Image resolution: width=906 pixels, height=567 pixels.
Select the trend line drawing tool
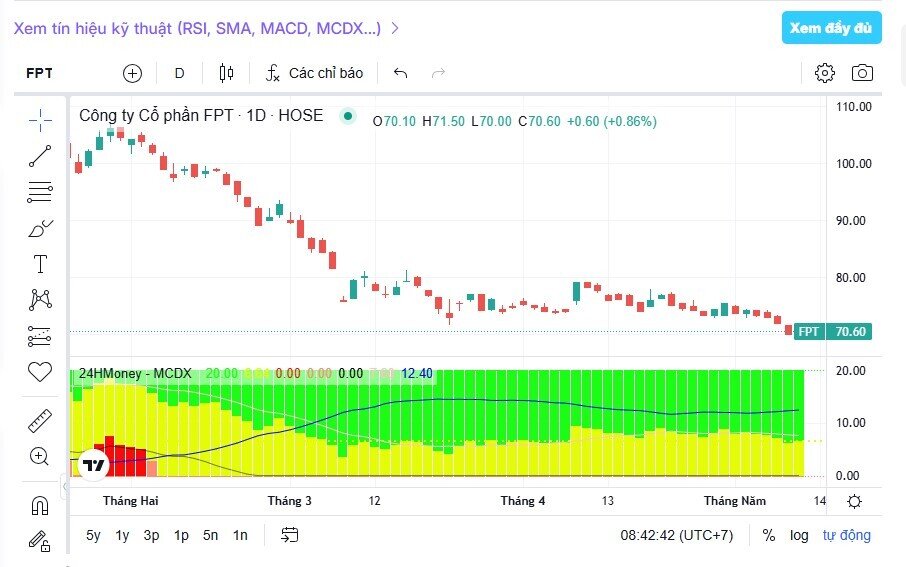click(40, 156)
